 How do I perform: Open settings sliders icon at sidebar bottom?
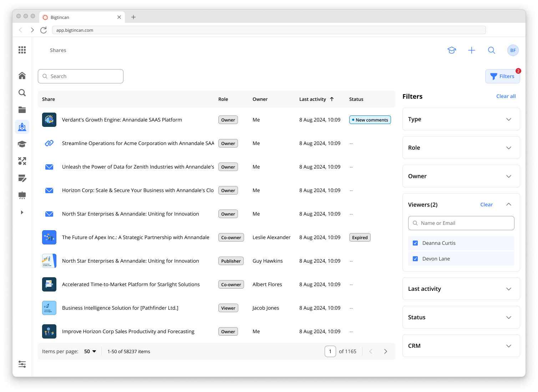[22, 364]
